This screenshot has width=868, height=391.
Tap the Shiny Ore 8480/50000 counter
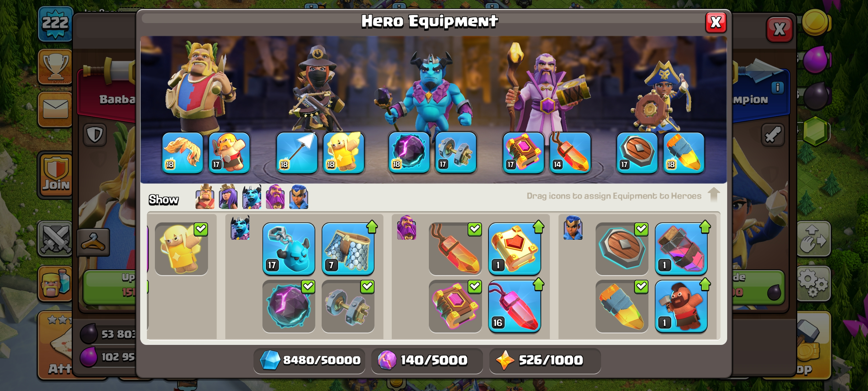pyautogui.click(x=309, y=360)
